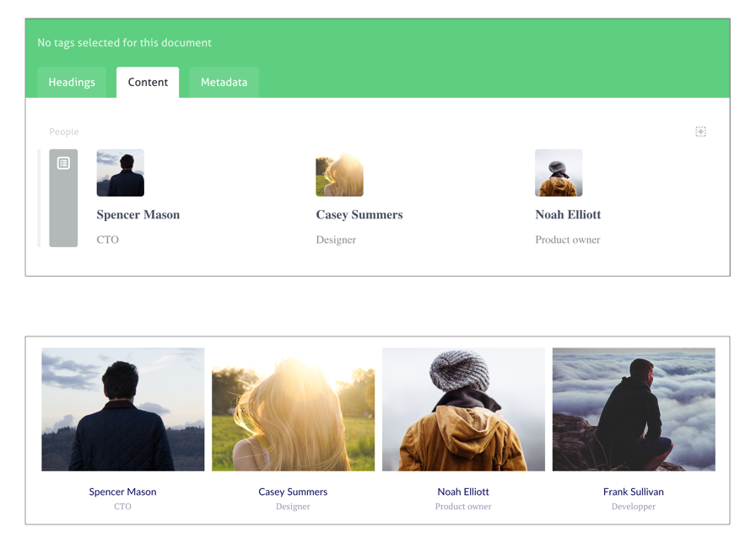Click the People section label
Viewport: 756px width, 543px height.
click(63, 132)
